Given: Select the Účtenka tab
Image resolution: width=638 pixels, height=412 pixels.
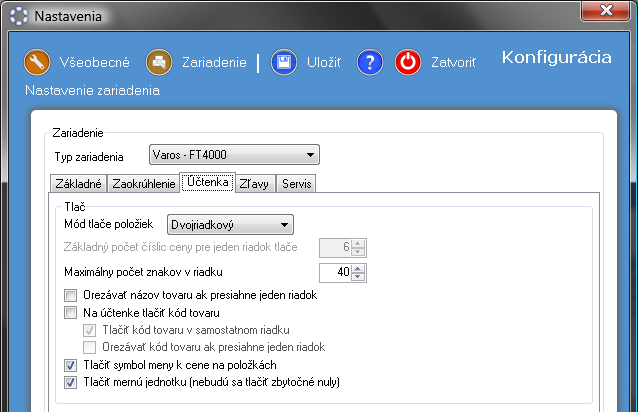Looking at the screenshot, I should click(208, 182).
